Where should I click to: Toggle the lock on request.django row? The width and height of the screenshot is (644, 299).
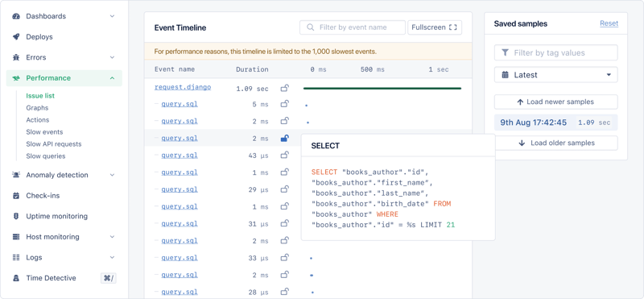coord(284,88)
